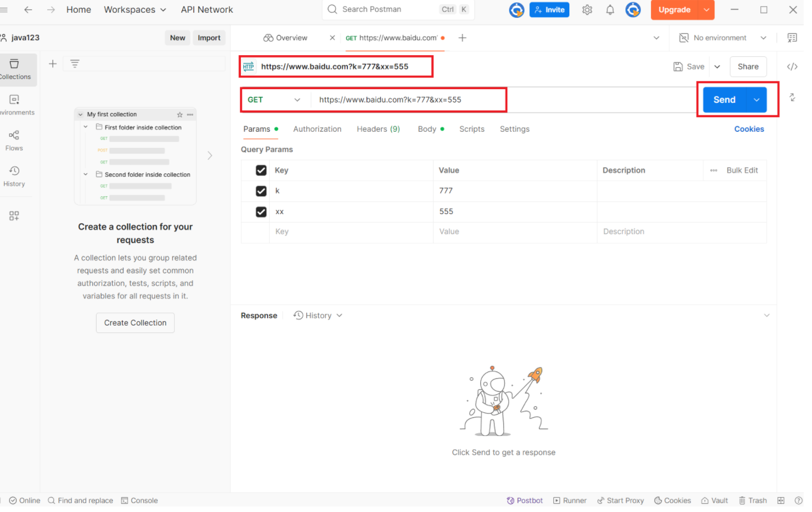Switch to the Body tab
Screen dimensions: 812x512
click(x=431, y=129)
